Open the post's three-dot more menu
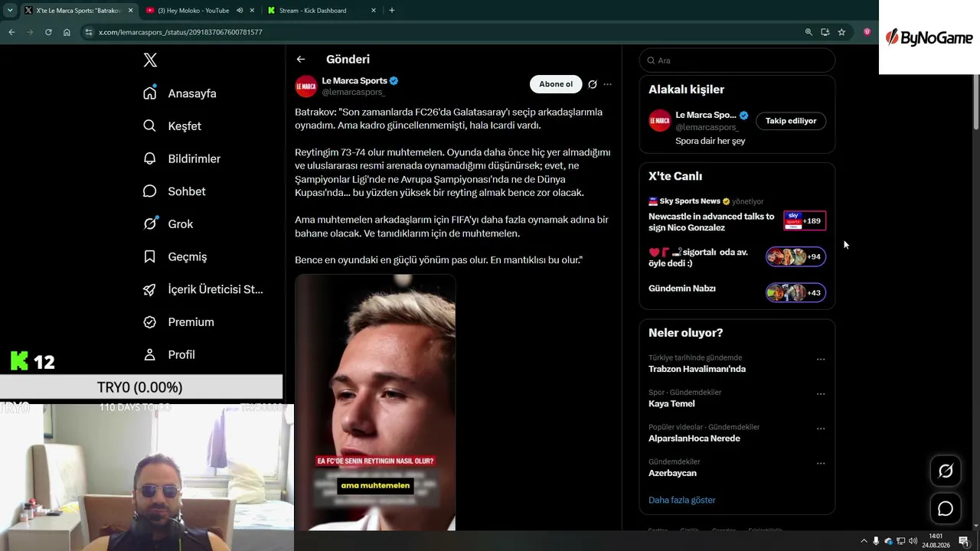 point(608,84)
